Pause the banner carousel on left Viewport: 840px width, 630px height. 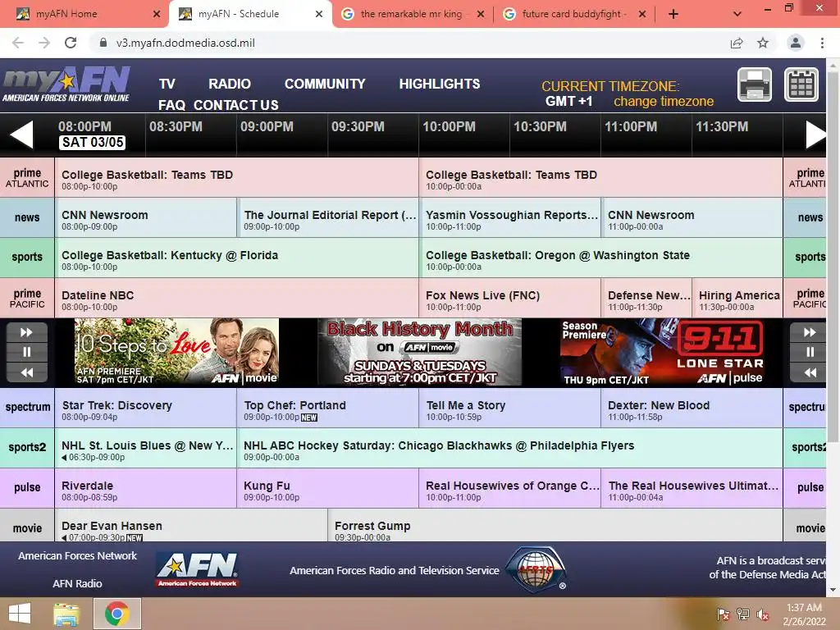(27, 352)
